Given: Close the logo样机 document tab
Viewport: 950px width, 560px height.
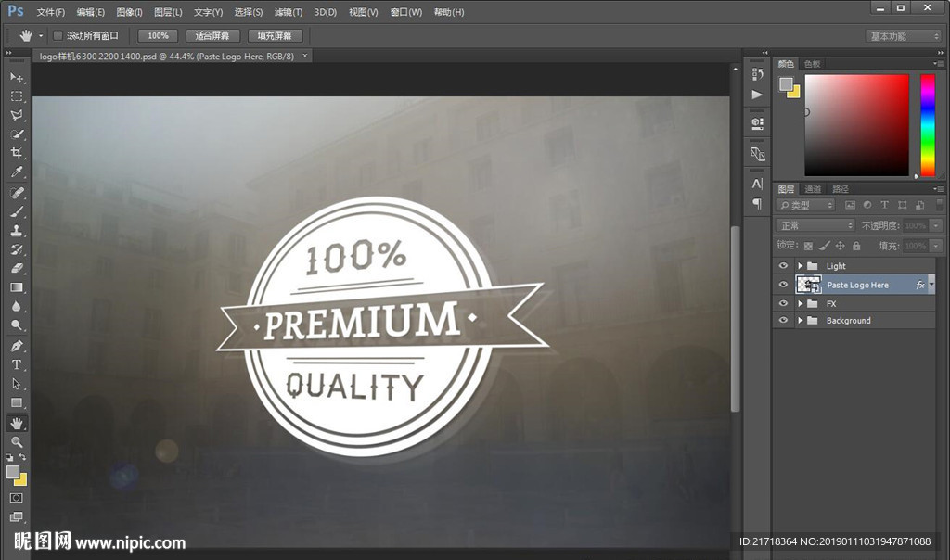Looking at the screenshot, I should (305, 56).
